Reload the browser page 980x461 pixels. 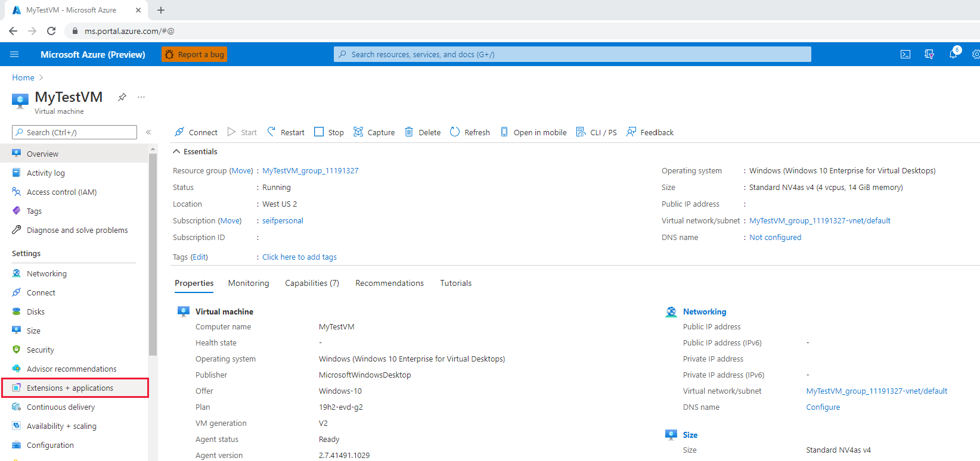point(51,31)
